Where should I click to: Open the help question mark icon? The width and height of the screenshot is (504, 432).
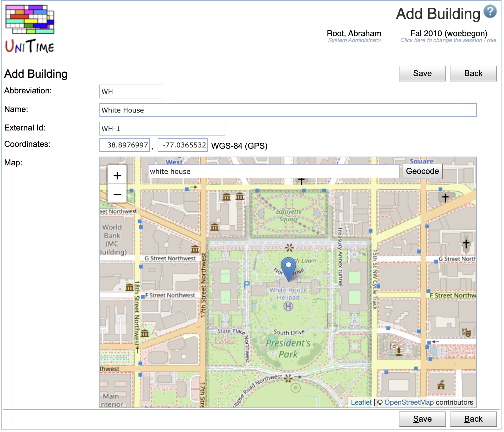490,12
